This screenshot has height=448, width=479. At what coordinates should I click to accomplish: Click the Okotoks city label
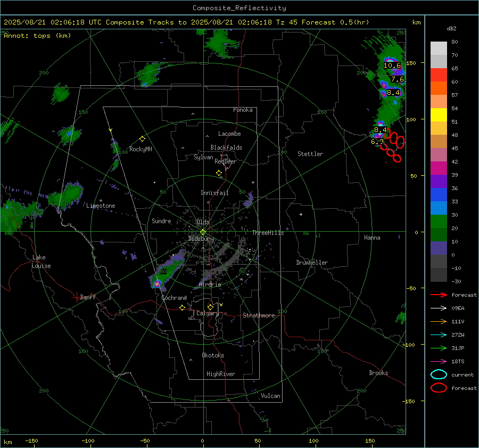tap(213, 355)
